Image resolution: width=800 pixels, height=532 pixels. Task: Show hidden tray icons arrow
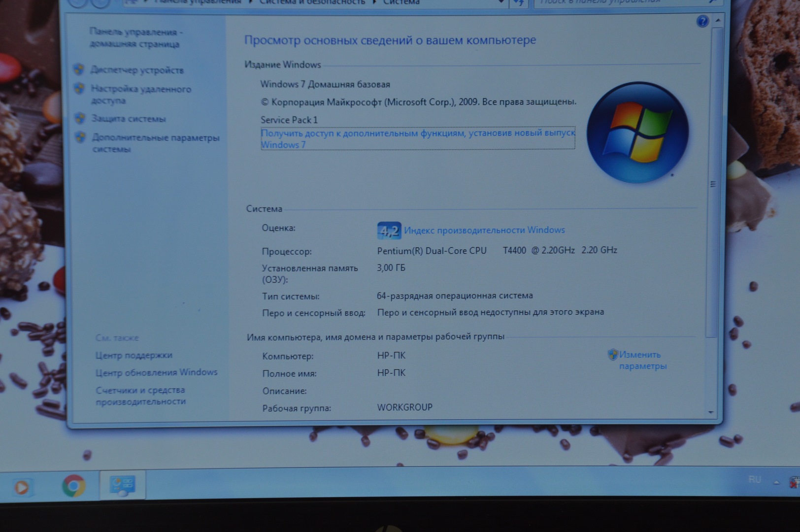[x=777, y=482]
